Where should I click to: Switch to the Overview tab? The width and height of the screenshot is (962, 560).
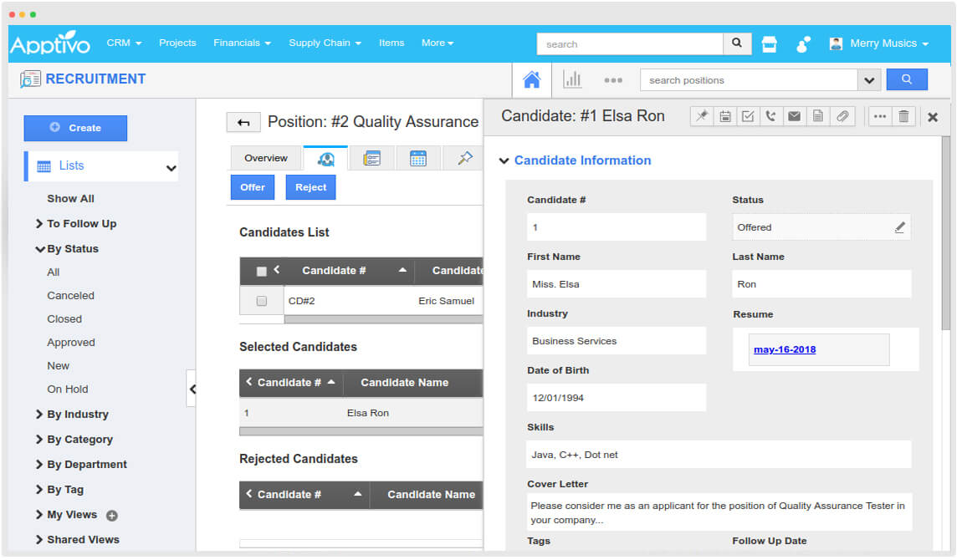[266, 158]
